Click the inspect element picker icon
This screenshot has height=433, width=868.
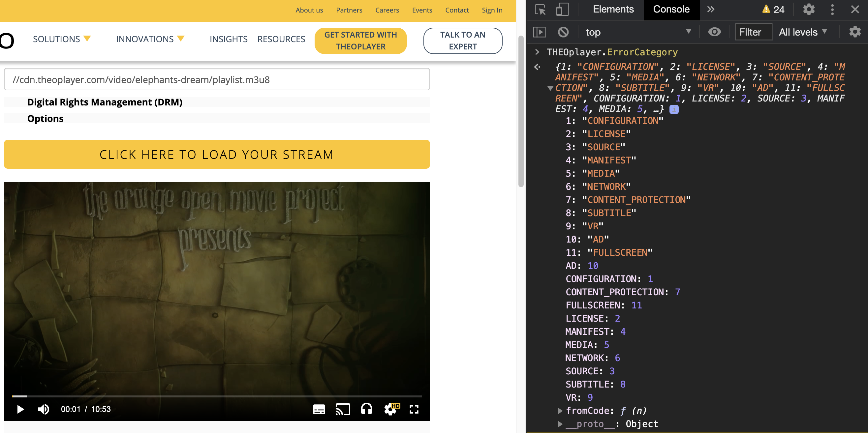(540, 10)
